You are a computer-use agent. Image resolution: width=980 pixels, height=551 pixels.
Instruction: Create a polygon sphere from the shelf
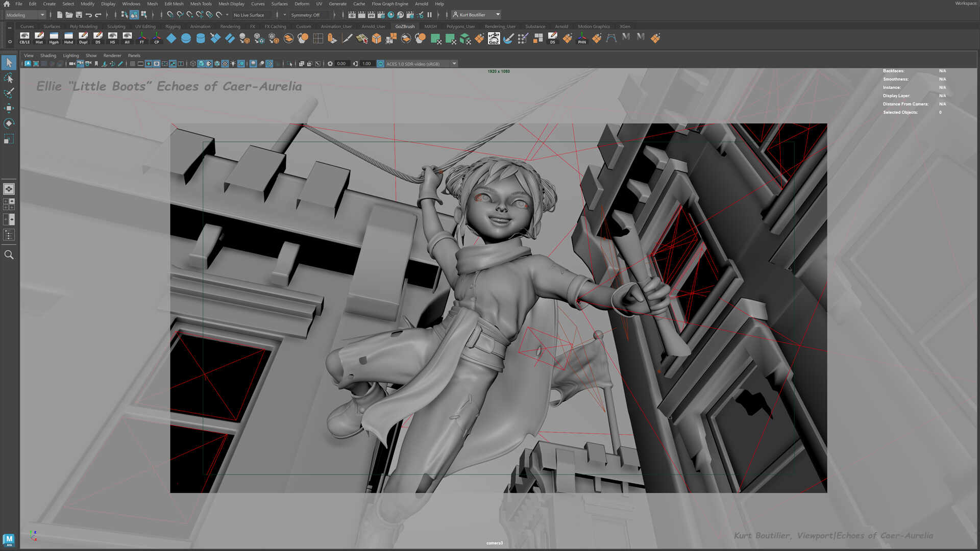click(185, 38)
